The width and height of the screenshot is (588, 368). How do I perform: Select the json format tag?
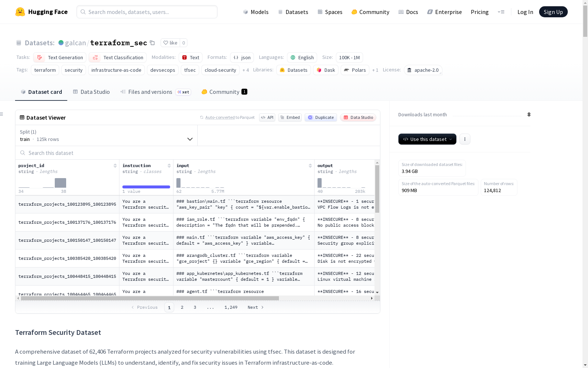coord(242,57)
